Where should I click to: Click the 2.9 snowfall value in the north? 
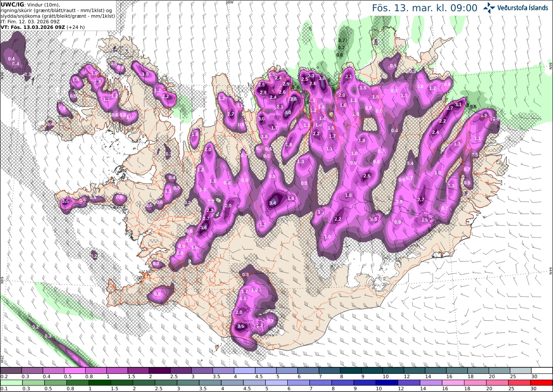[x=286, y=84]
